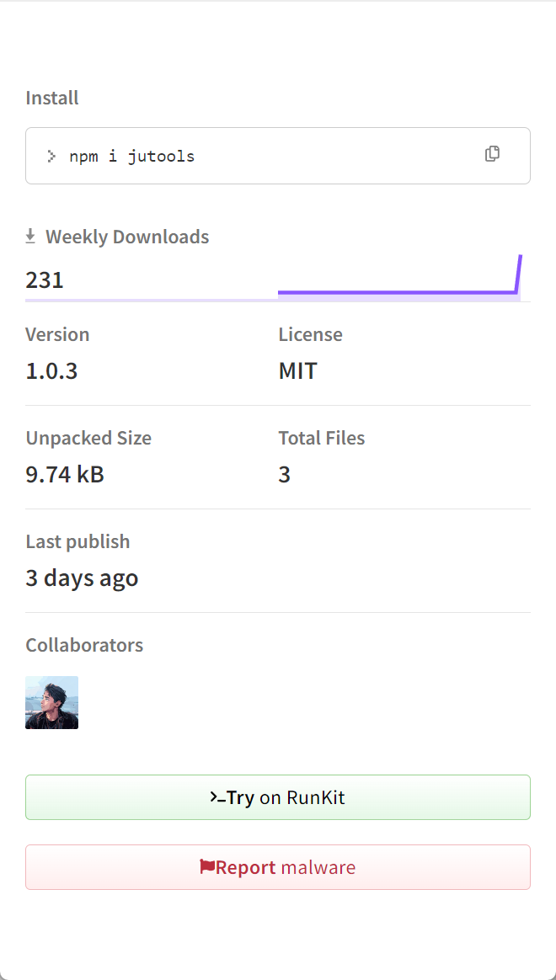
Task: Click the Last publish label
Action: 78,541
